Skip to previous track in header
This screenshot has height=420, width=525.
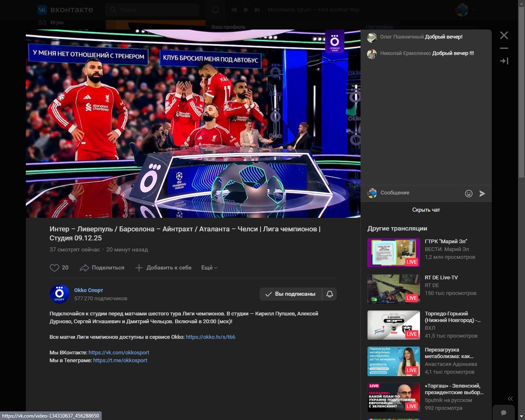[234, 10]
